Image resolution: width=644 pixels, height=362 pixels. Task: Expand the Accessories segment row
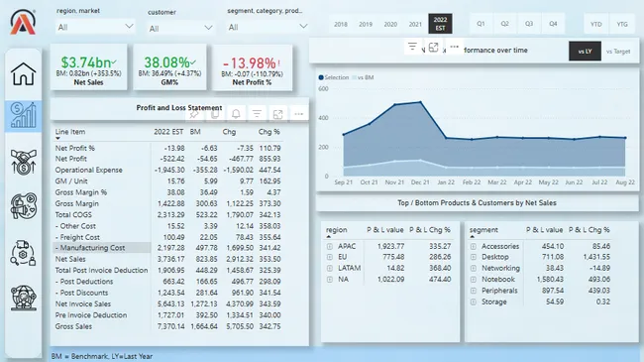(474, 246)
